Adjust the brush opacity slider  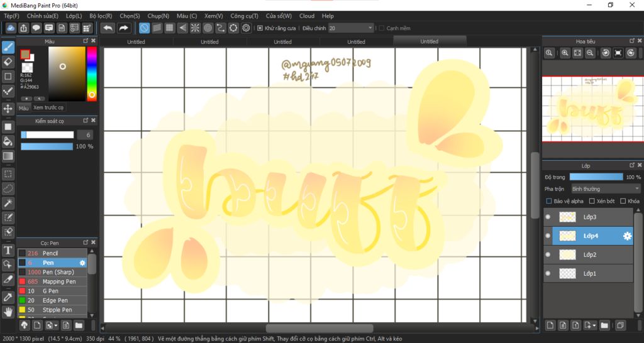pyautogui.click(x=47, y=146)
